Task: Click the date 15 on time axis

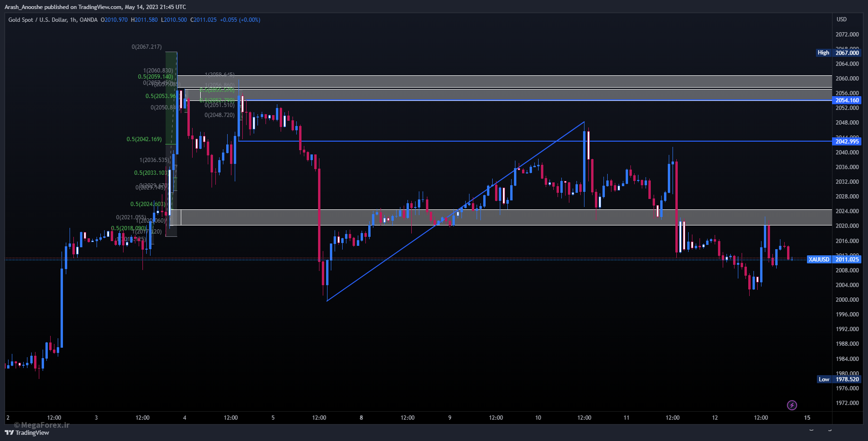Action: tap(807, 418)
